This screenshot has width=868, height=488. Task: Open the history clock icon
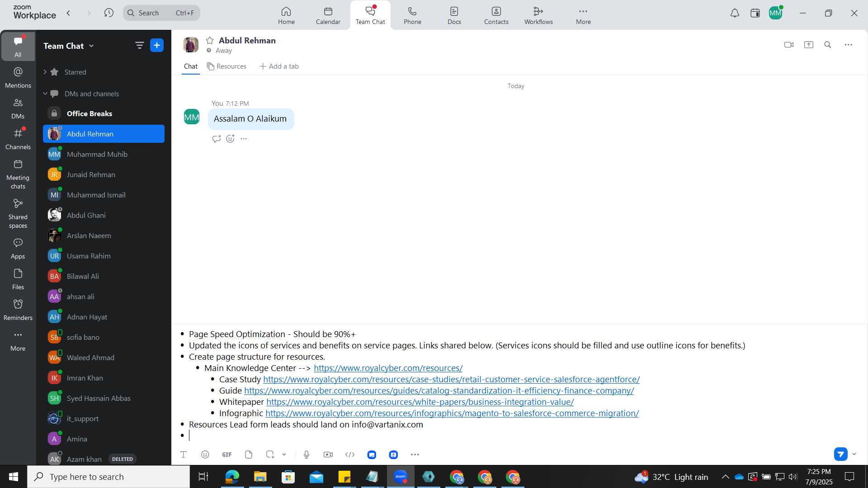108,13
